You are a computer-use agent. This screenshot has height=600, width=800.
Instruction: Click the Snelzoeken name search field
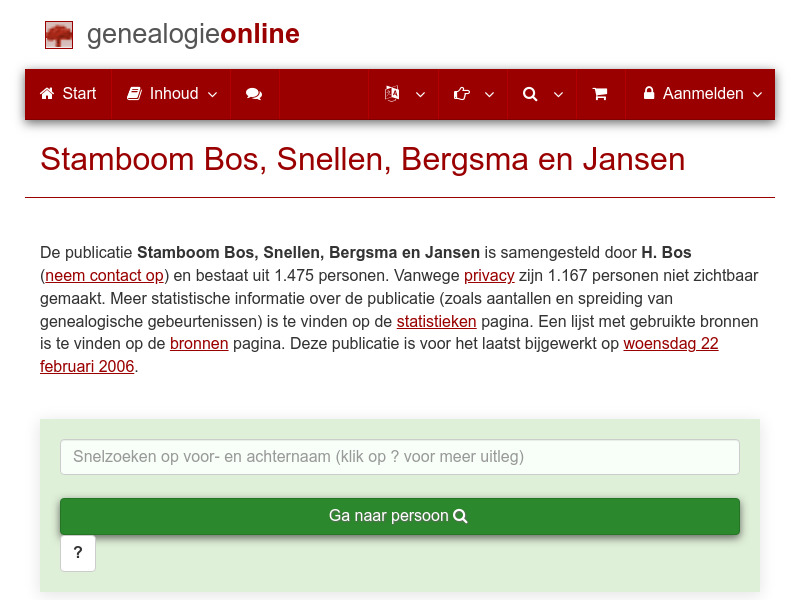click(x=399, y=456)
